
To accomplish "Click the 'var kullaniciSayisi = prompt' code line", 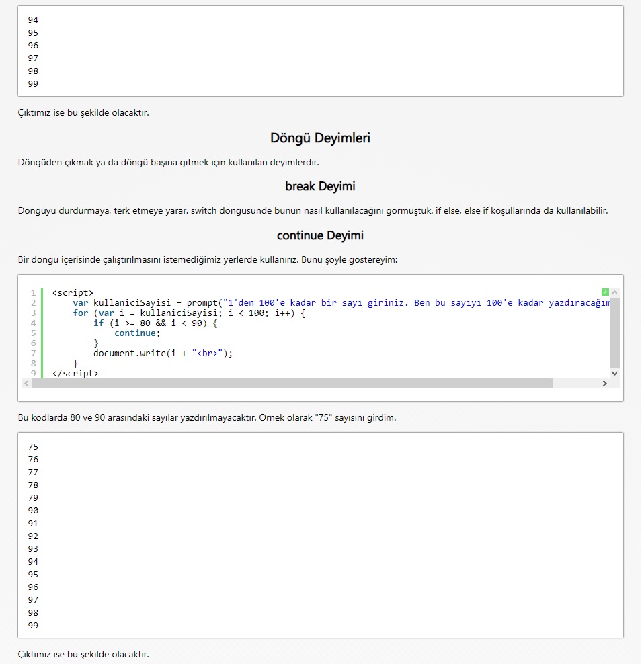I will click(x=341, y=303).
